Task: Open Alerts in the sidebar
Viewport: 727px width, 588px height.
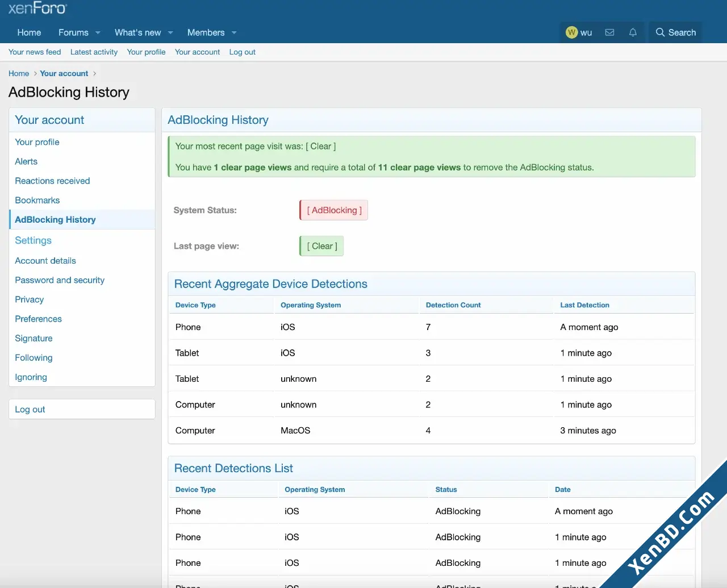Action: tap(82, 161)
